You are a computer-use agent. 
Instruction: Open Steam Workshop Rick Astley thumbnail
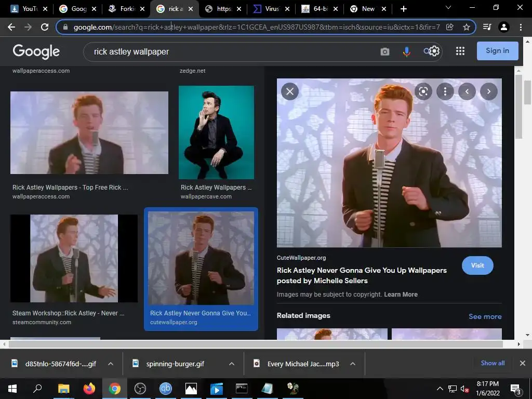74,258
